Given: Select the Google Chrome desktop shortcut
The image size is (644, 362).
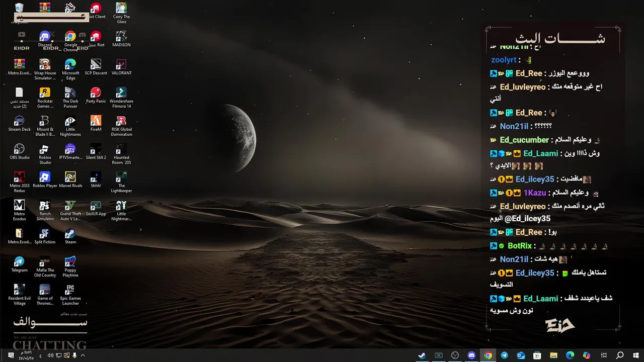Looking at the screenshot, I should click(70, 41).
